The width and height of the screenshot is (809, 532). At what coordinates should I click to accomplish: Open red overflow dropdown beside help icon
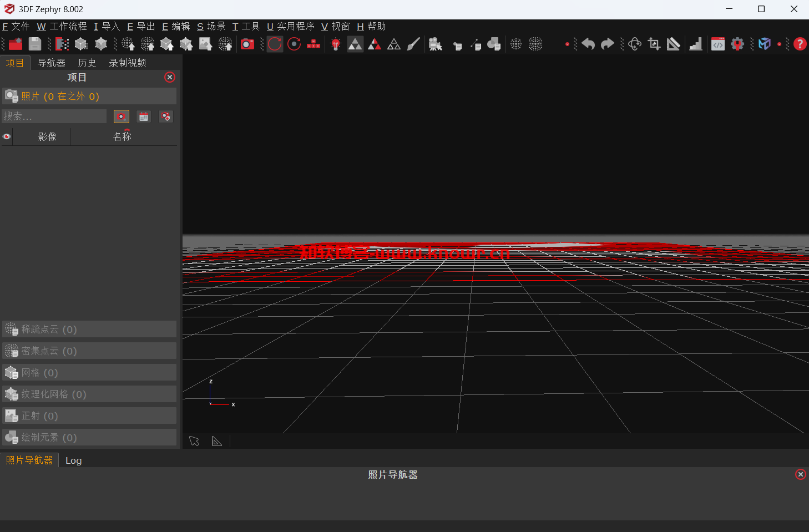(x=780, y=44)
